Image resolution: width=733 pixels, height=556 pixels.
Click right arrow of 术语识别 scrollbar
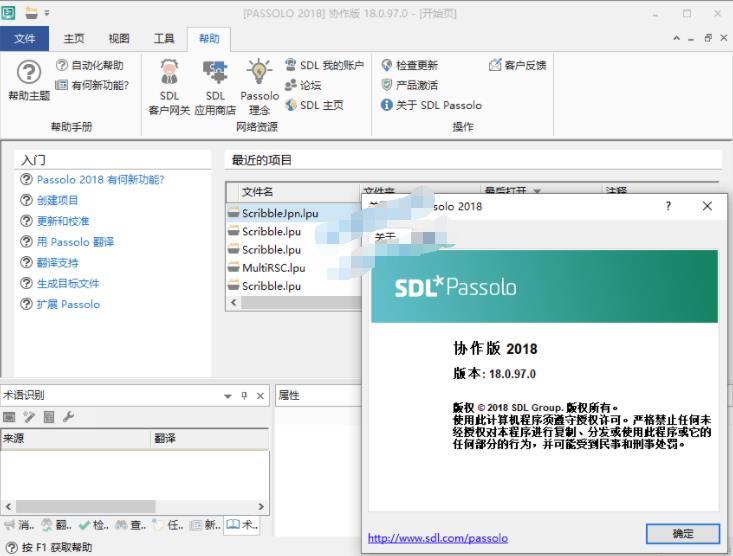(x=261, y=506)
